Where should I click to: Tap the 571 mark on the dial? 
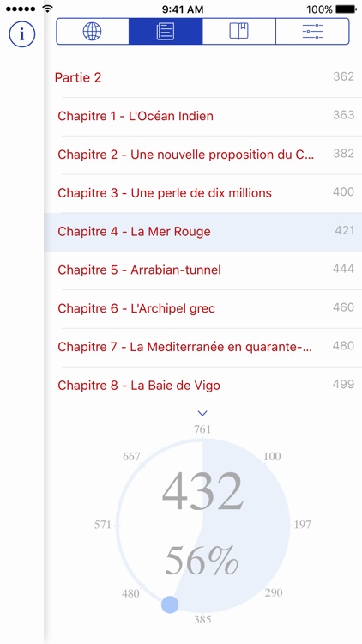pyautogui.click(x=103, y=525)
